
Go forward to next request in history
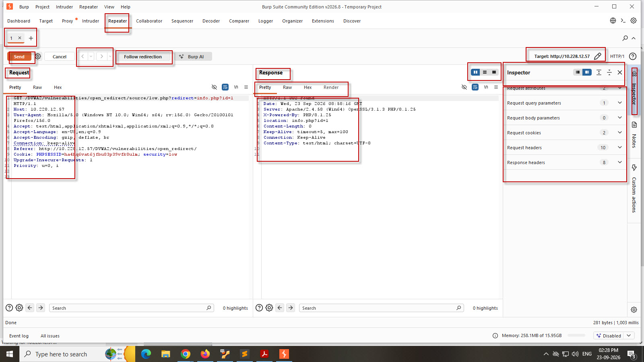(x=102, y=56)
